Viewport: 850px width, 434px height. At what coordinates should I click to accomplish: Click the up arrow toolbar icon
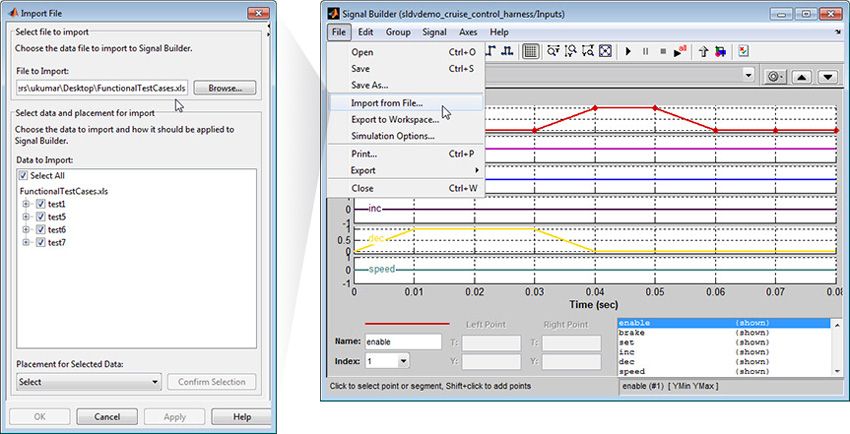point(704,51)
